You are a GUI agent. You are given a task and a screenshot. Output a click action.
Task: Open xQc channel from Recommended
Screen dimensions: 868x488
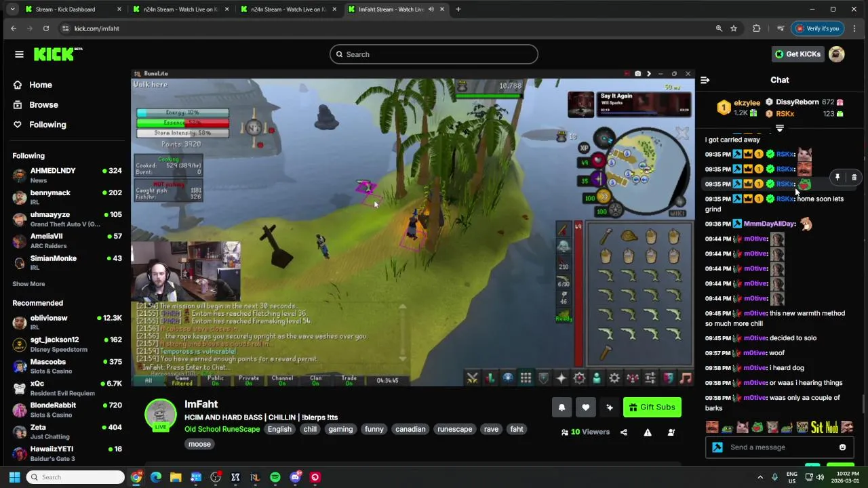[66, 388]
